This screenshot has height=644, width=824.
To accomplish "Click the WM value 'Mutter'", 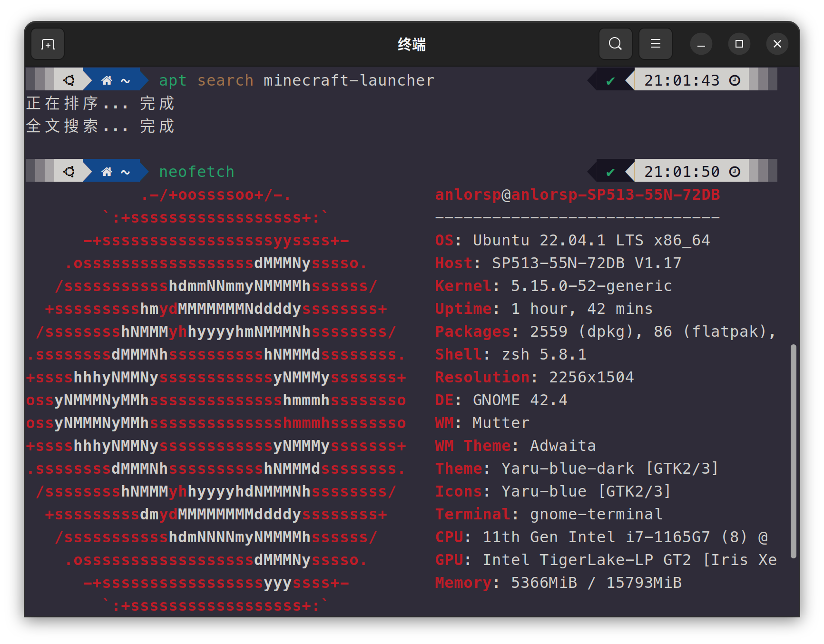I will 501,423.
